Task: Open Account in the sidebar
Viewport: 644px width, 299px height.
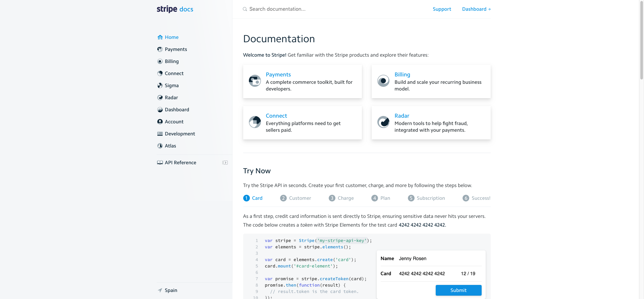Action: (x=174, y=122)
